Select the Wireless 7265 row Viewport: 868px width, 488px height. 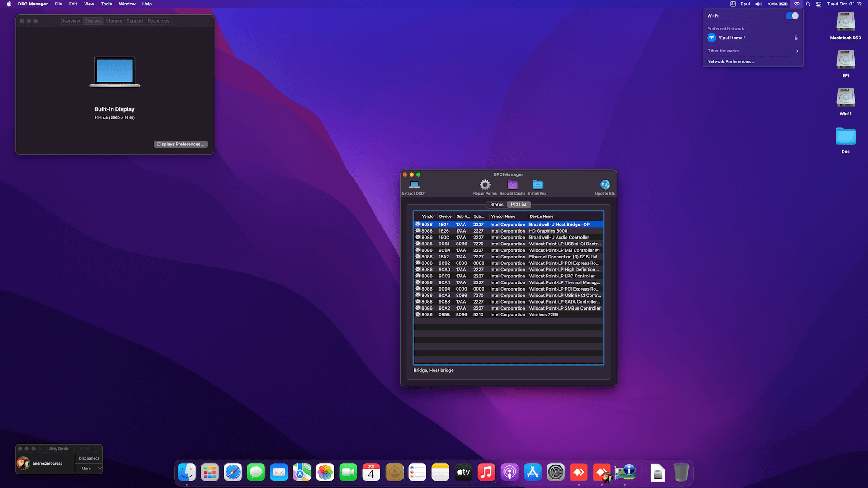(x=509, y=314)
